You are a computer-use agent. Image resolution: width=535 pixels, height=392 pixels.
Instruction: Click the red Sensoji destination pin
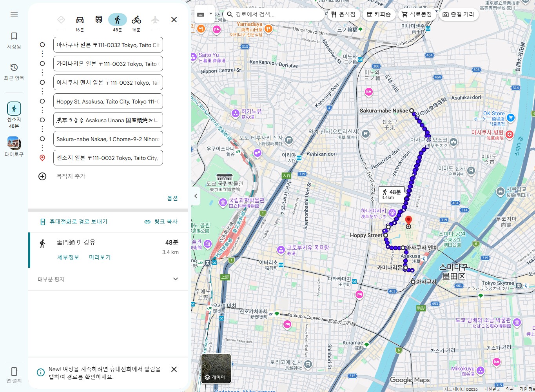pos(408,221)
